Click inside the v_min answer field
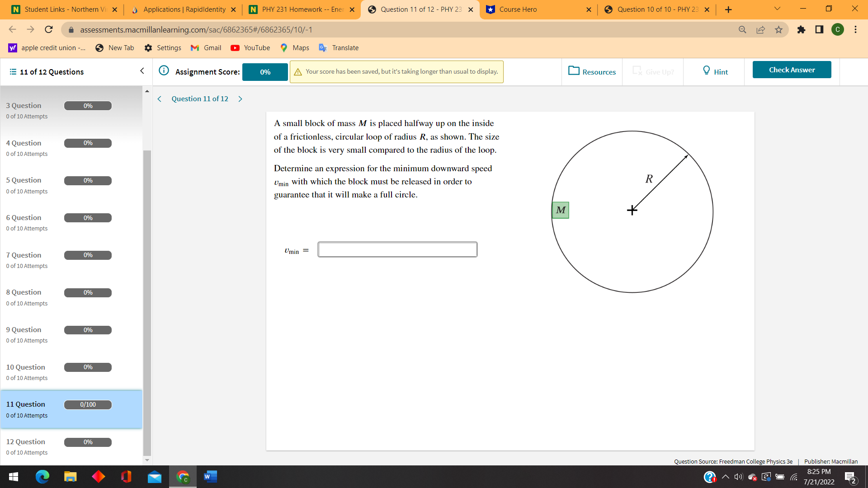Viewport: 868px width, 488px height. coord(397,249)
